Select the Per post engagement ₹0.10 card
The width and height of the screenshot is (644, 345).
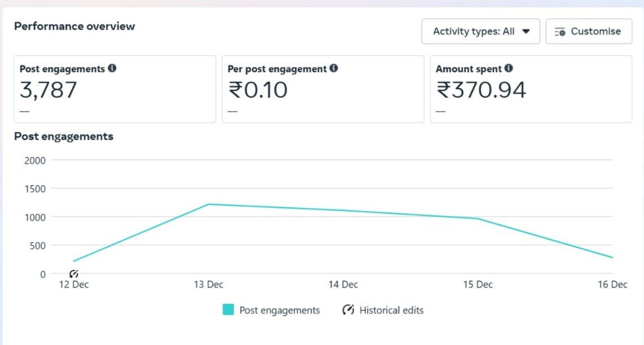[x=322, y=89]
